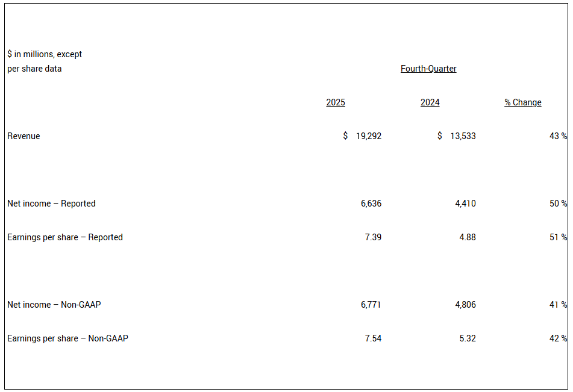The width and height of the screenshot is (573, 392).
Task: Select the 13,533 revenue value
Action: (x=463, y=136)
